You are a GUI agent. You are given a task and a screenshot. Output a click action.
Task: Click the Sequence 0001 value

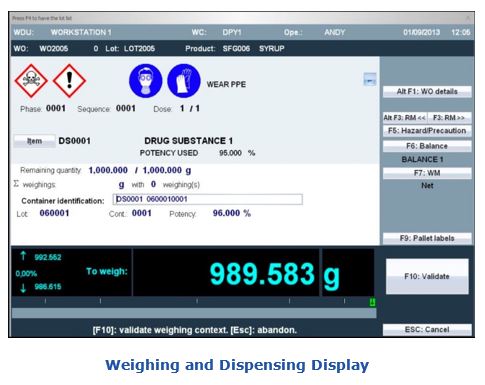pos(126,108)
